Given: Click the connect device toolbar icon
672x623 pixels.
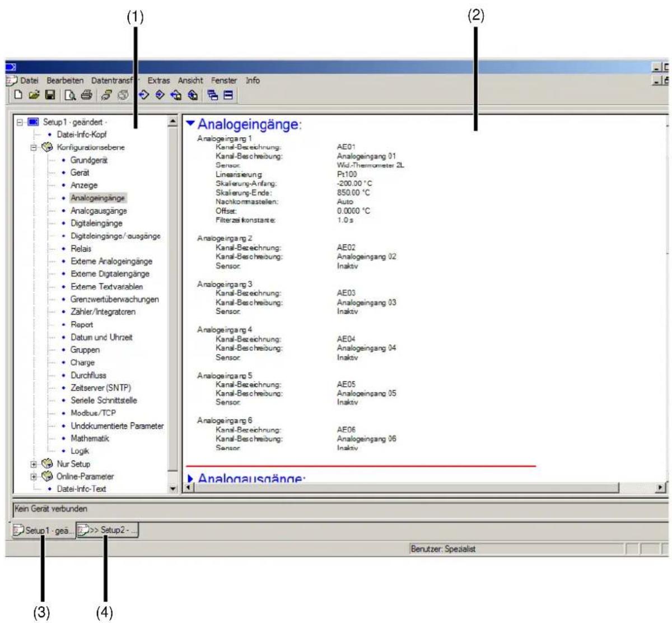Looking at the screenshot, I should 105,96.
